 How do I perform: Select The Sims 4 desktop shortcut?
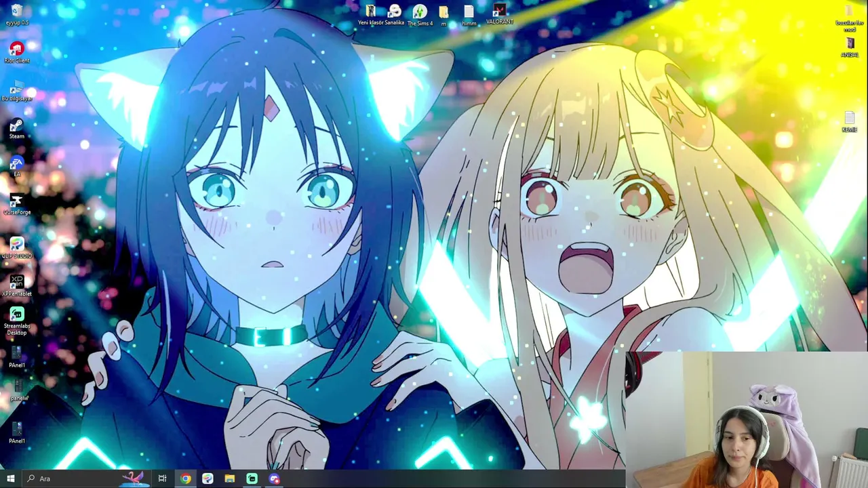(420, 15)
